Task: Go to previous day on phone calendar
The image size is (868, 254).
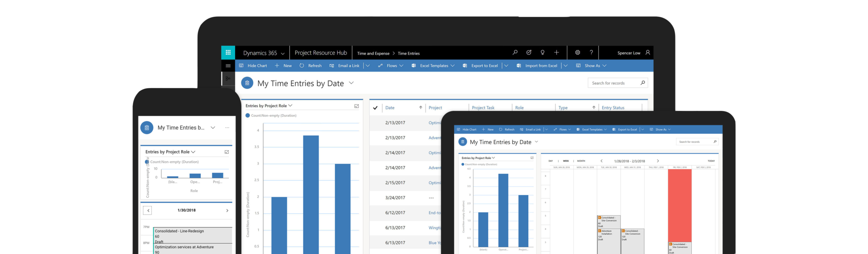Action: click(148, 210)
